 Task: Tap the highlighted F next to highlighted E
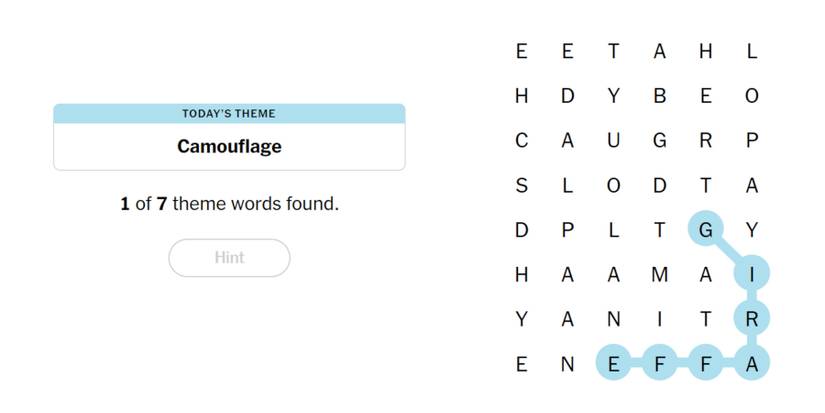pyautogui.click(x=659, y=365)
